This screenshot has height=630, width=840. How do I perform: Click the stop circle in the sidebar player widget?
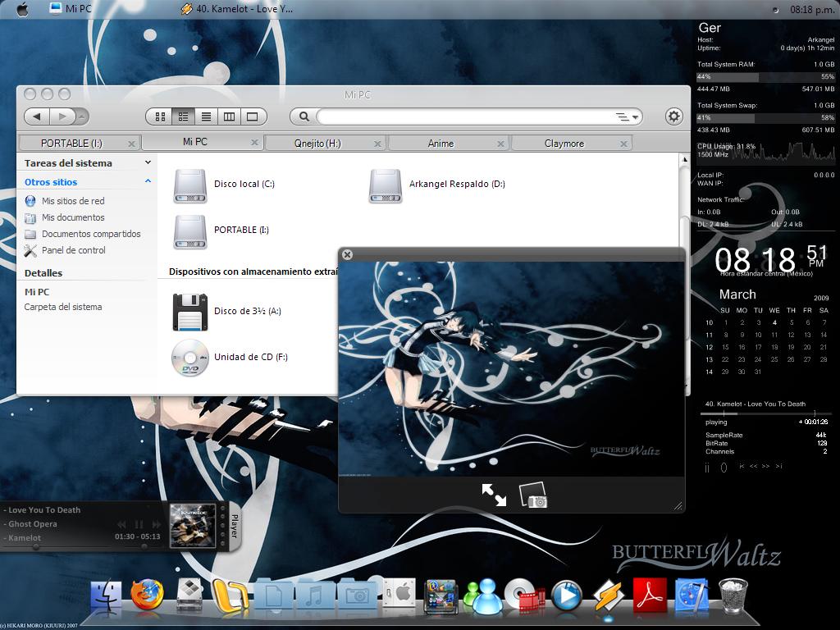pos(724,468)
